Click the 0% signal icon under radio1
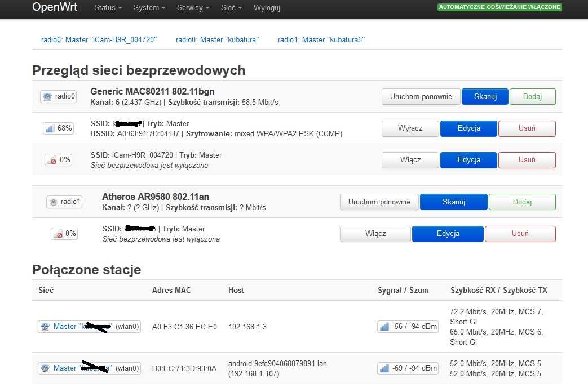This screenshot has height=392, width=588. 64,233
